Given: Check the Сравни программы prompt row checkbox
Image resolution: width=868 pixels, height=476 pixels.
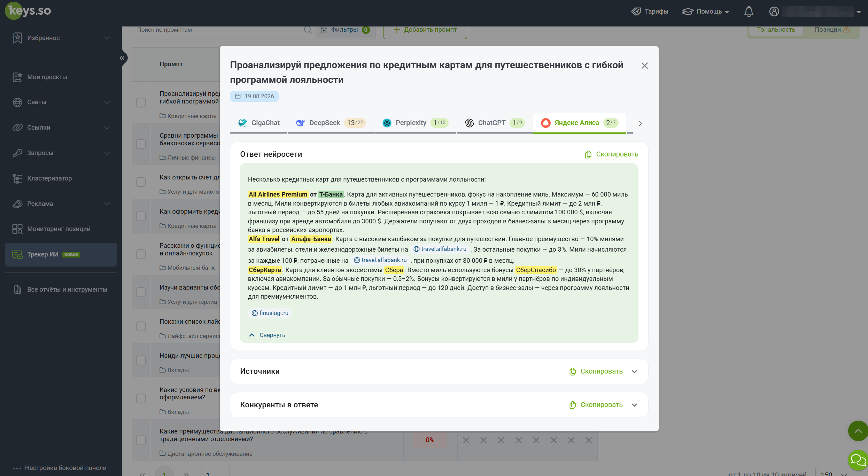Looking at the screenshot, I should point(141,144).
